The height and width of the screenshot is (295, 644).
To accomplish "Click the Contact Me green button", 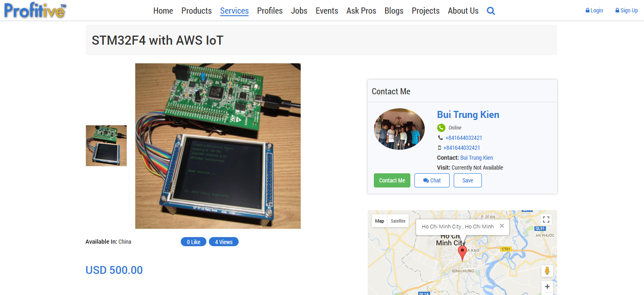I will (392, 180).
